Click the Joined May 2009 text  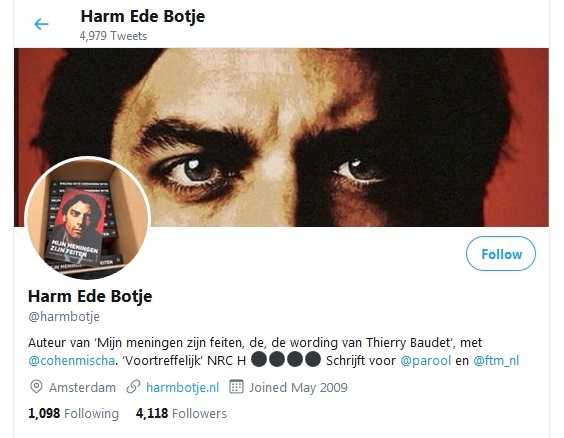[299, 388]
